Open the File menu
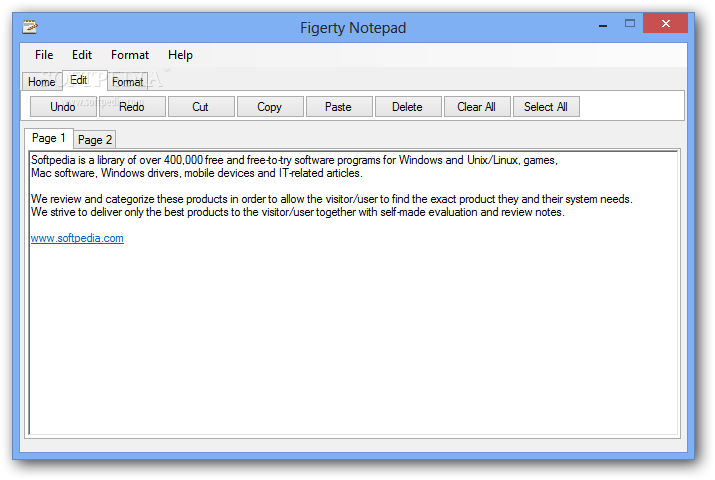Image resolution: width=715 pixels, height=480 pixels. [x=44, y=55]
